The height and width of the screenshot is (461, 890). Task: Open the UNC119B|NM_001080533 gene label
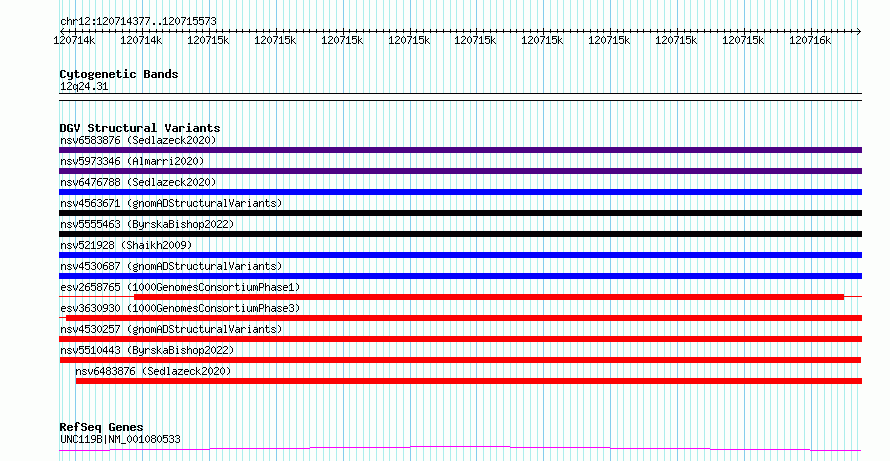tap(120, 439)
